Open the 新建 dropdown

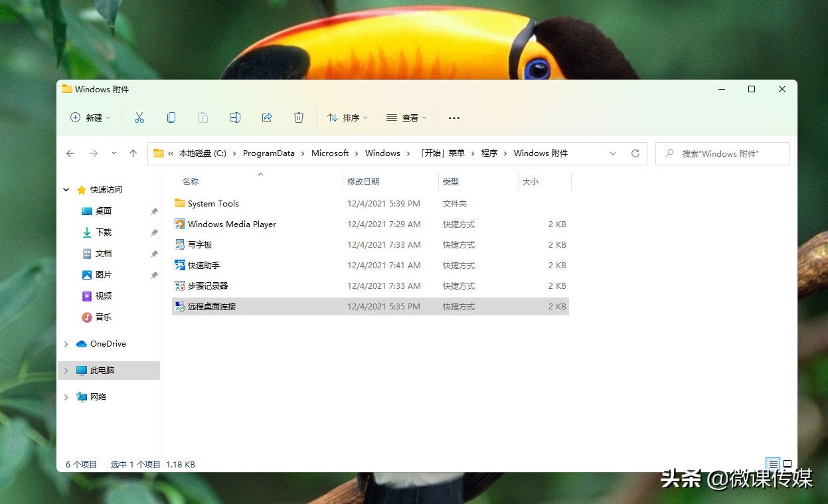(90, 118)
